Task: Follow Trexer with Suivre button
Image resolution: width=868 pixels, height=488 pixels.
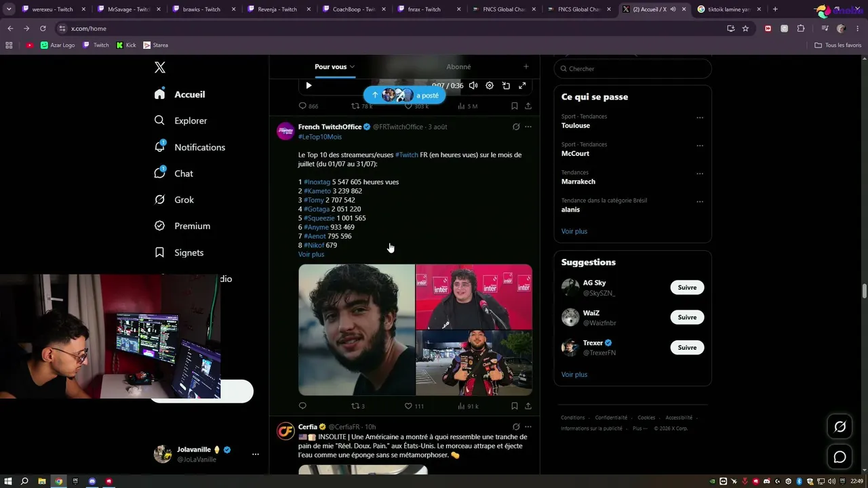Action: [x=687, y=348]
